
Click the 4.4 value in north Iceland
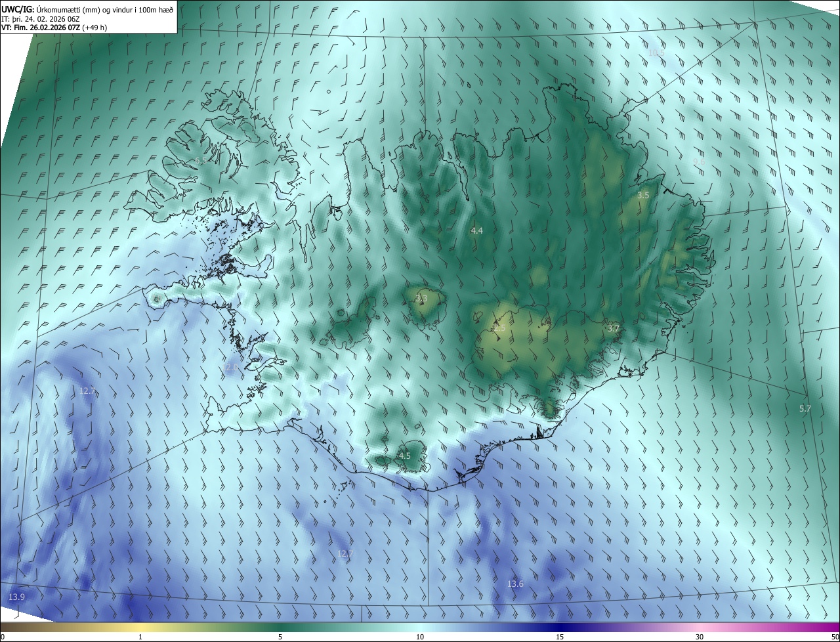point(477,230)
